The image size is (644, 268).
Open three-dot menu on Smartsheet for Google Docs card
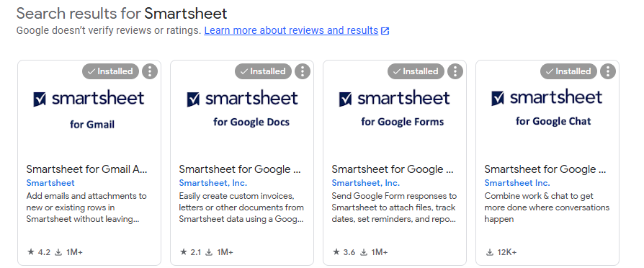click(x=303, y=71)
